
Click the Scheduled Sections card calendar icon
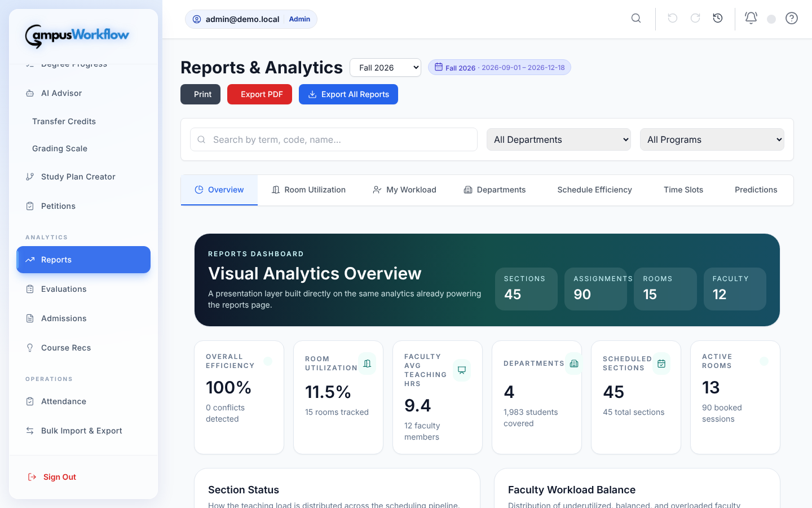661,364
